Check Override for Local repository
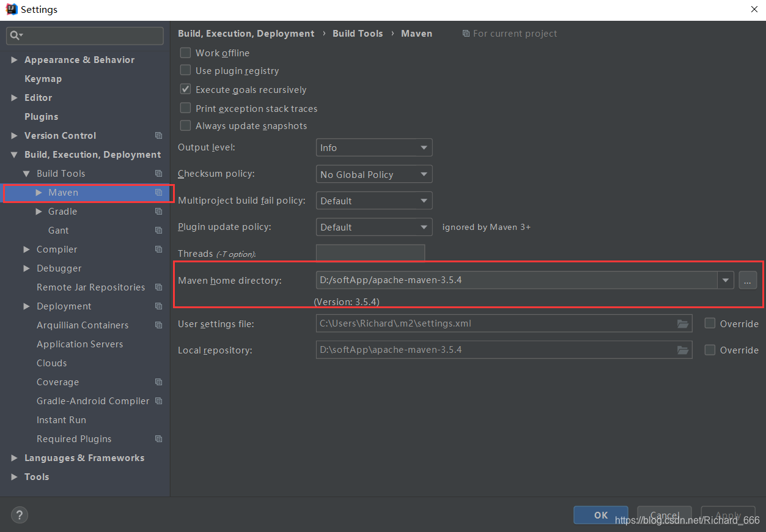Screen dimensions: 766x532 [x=710, y=350]
